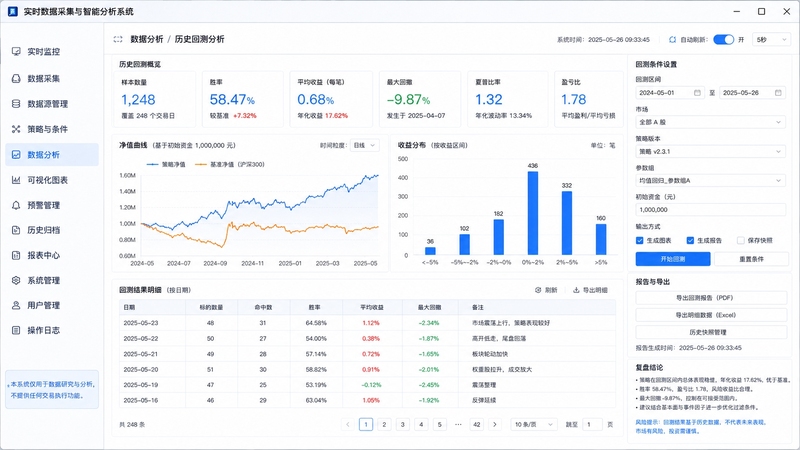Image resolution: width=800 pixels, height=450 pixels.
Task: Click the 策略与条件 sidebar icon
Action: tap(16, 129)
